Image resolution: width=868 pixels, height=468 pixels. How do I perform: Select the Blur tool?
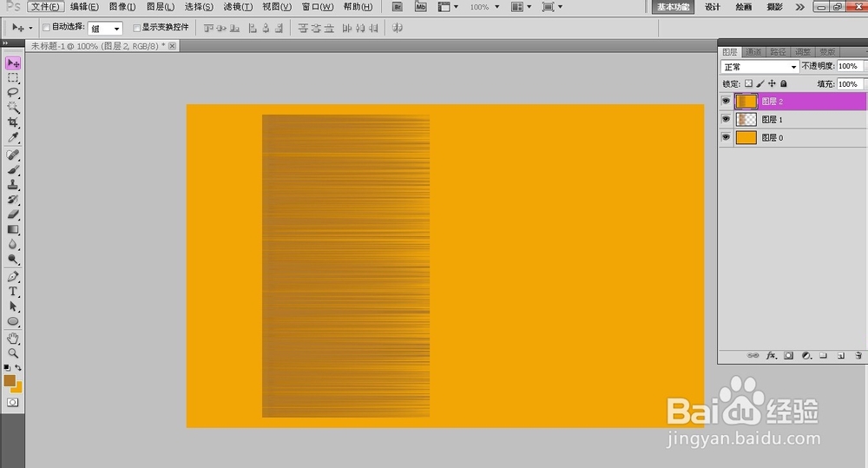click(x=13, y=244)
